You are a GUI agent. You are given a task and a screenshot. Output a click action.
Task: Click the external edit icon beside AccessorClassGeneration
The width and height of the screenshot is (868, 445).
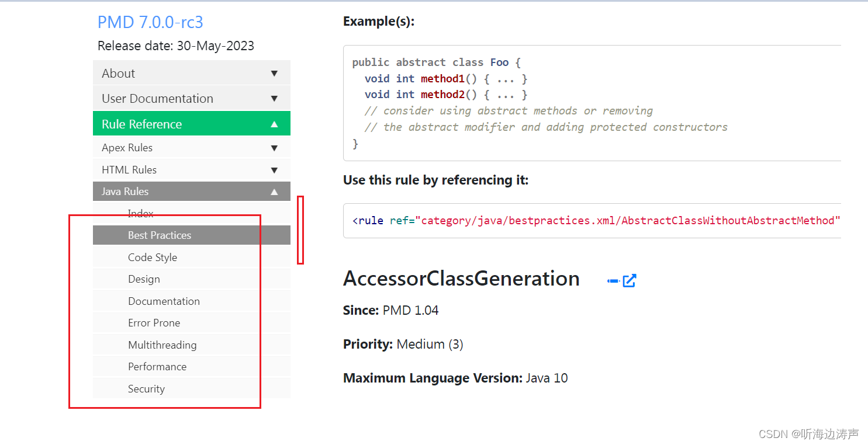point(630,281)
